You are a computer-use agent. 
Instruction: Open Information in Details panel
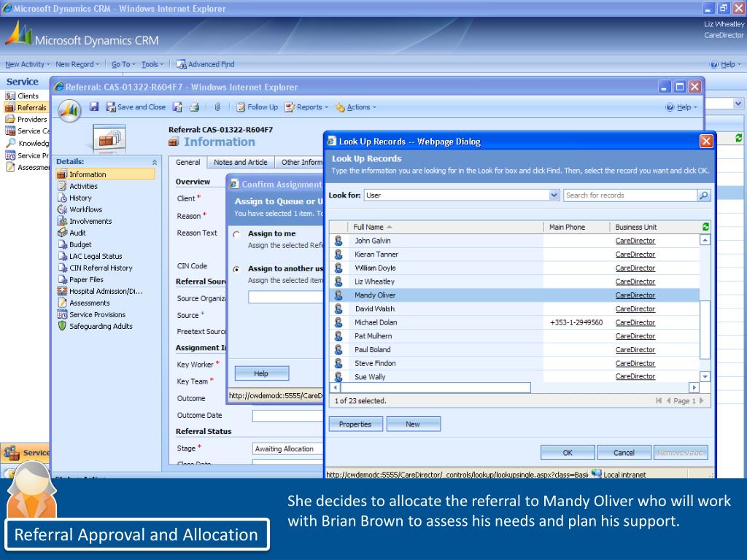click(106, 174)
